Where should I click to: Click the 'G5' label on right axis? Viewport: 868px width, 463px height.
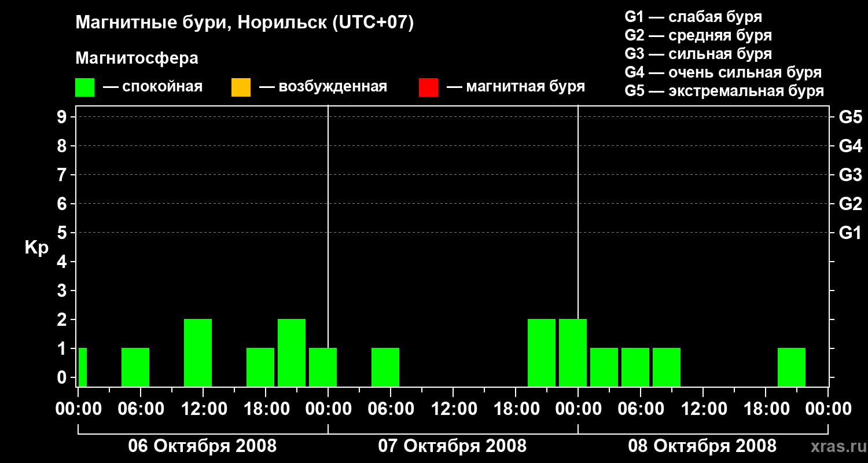click(x=850, y=117)
